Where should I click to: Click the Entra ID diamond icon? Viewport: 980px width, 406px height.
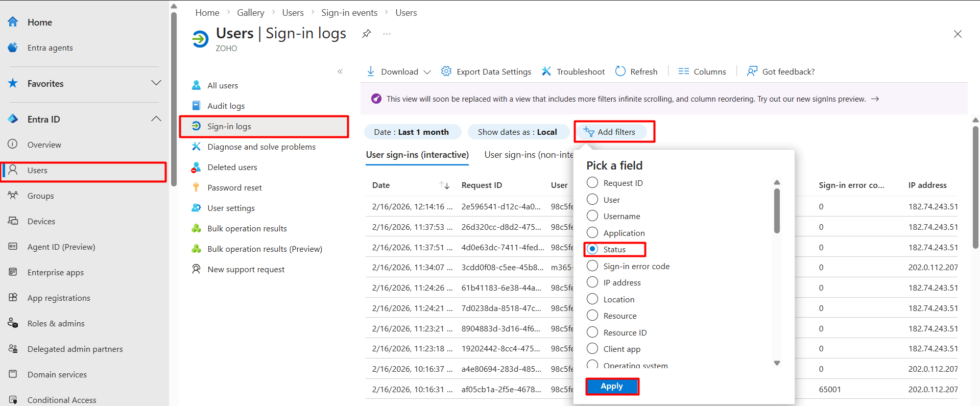[13, 119]
